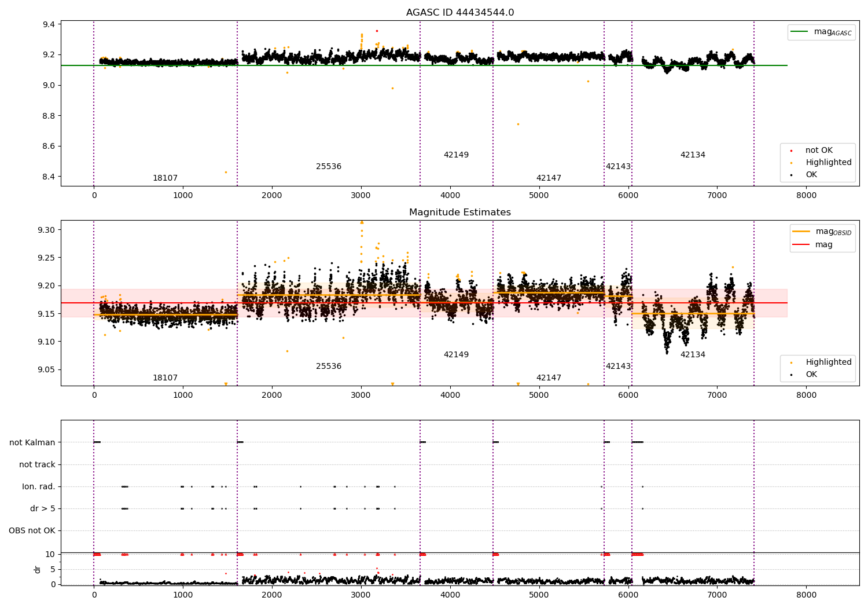Click the 9.0 y-axis tick label
868x608 pixels.
(49, 85)
